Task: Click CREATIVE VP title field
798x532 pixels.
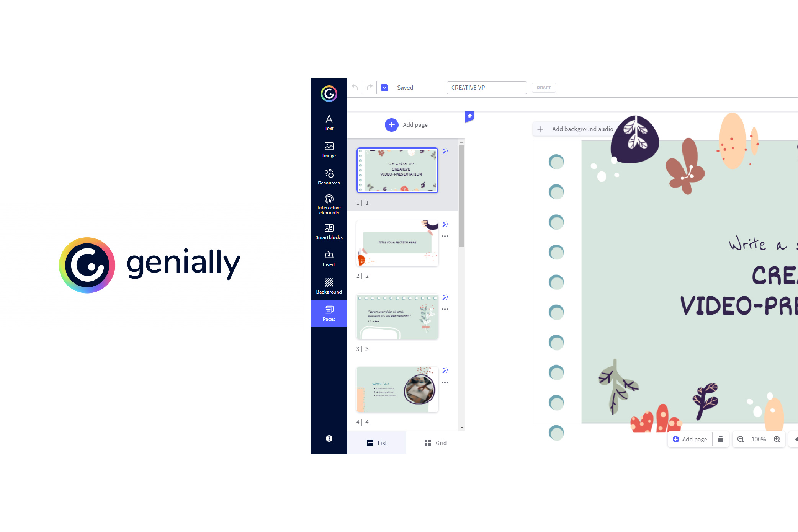Action: (x=487, y=87)
